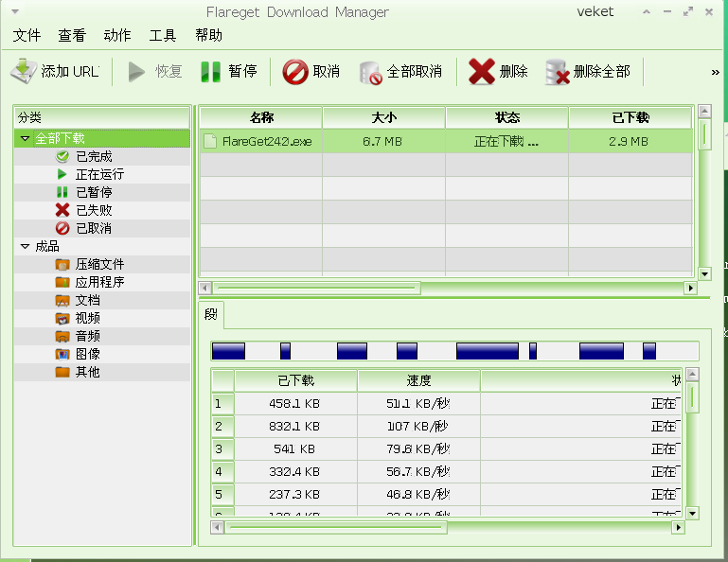Collapse the 成品 tree node
728x562 pixels.
25,246
